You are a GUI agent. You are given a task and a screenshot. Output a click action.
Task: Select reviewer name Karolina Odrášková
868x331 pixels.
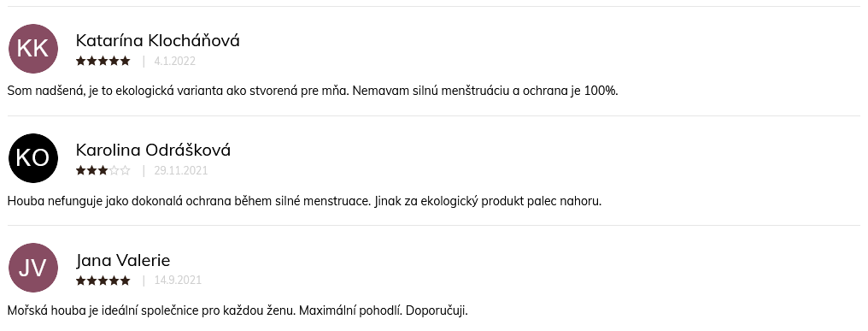(x=153, y=150)
